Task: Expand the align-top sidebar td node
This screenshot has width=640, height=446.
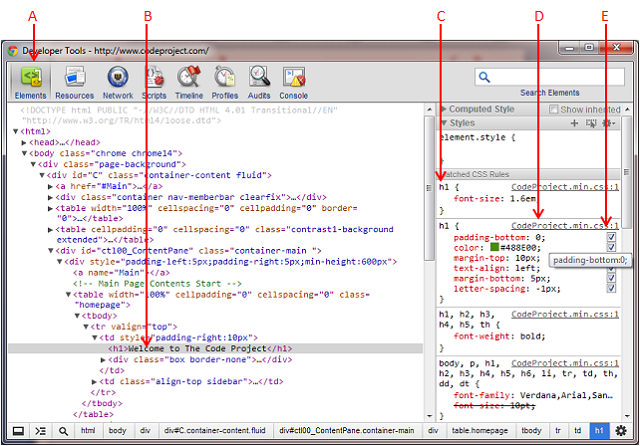Action: tap(94, 382)
